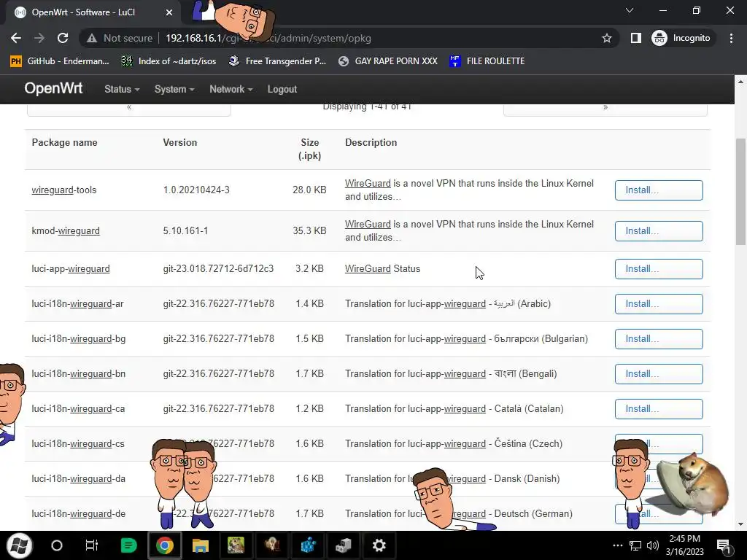The height and width of the screenshot is (560, 747).
Task: Open the green chat app on taskbar
Action: tap(128, 545)
